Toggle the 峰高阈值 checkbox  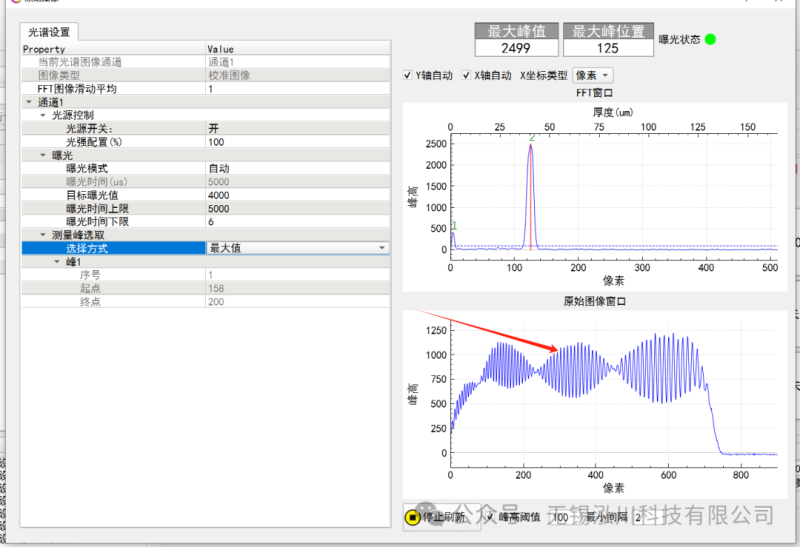pos(489,517)
